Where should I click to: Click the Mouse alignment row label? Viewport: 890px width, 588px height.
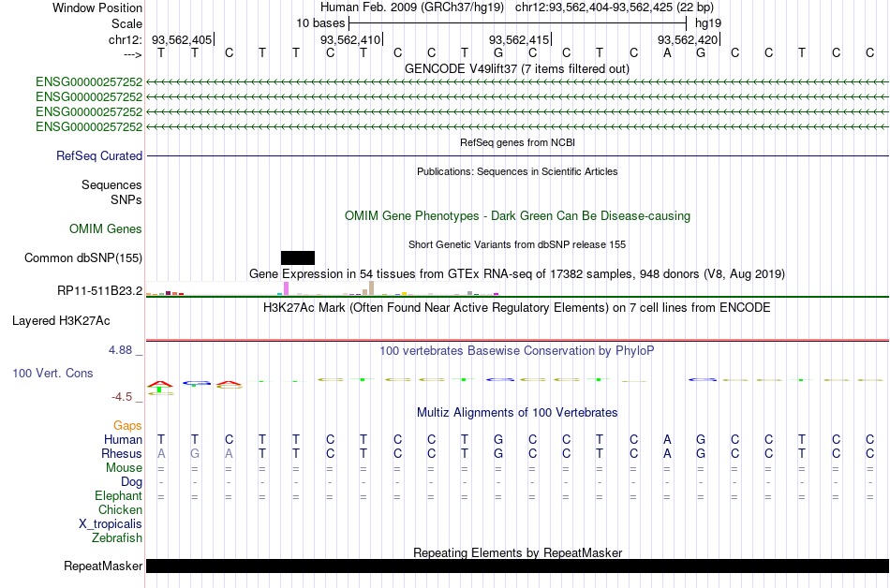124,468
